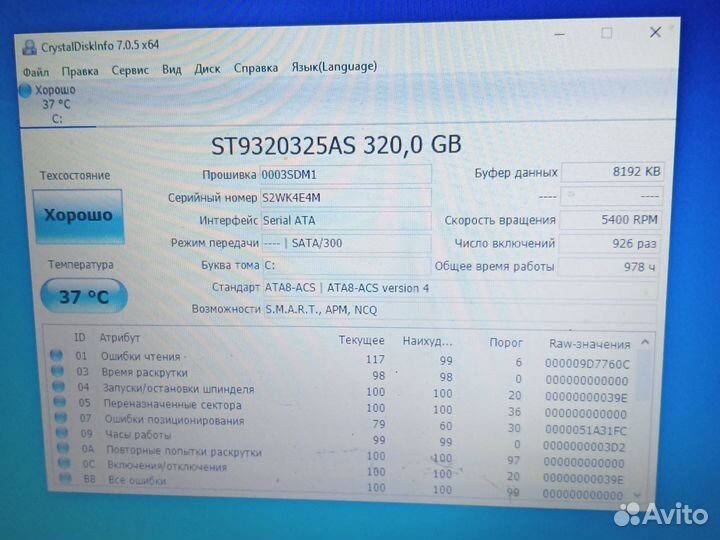
Task: Open the Язык(Language) menu
Action: pyautogui.click(x=334, y=67)
